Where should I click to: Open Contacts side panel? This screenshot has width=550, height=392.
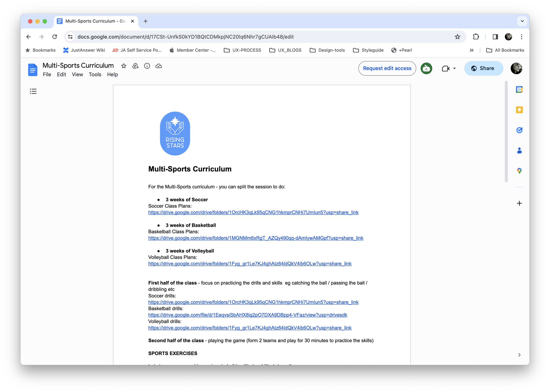[x=519, y=151]
